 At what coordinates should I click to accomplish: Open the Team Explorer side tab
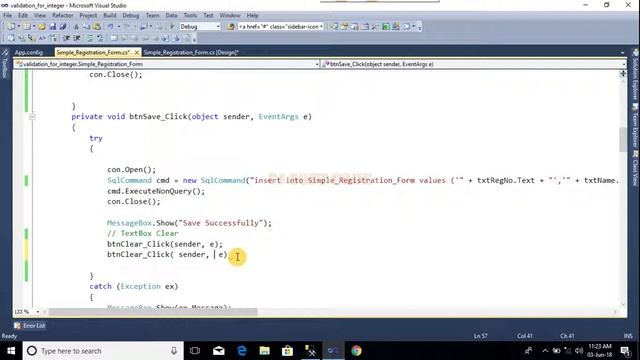tap(636, 126)
